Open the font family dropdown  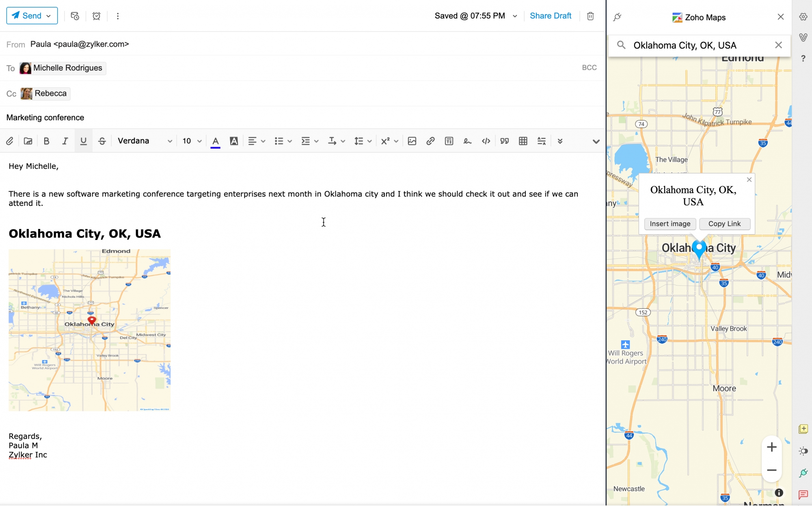coord(144,141)
